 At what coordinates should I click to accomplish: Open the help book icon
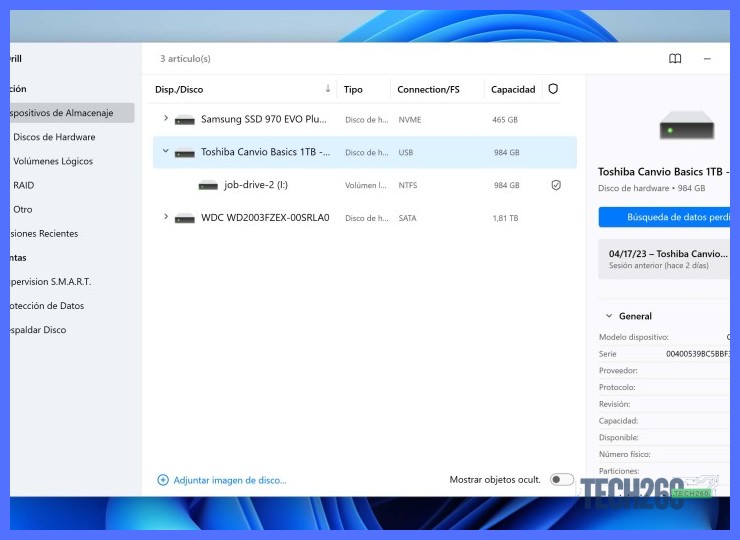pyautogui.click(x=675, y=59)
